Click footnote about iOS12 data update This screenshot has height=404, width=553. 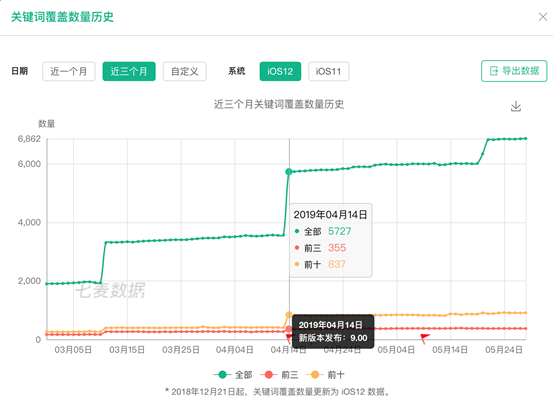(278, 392)
